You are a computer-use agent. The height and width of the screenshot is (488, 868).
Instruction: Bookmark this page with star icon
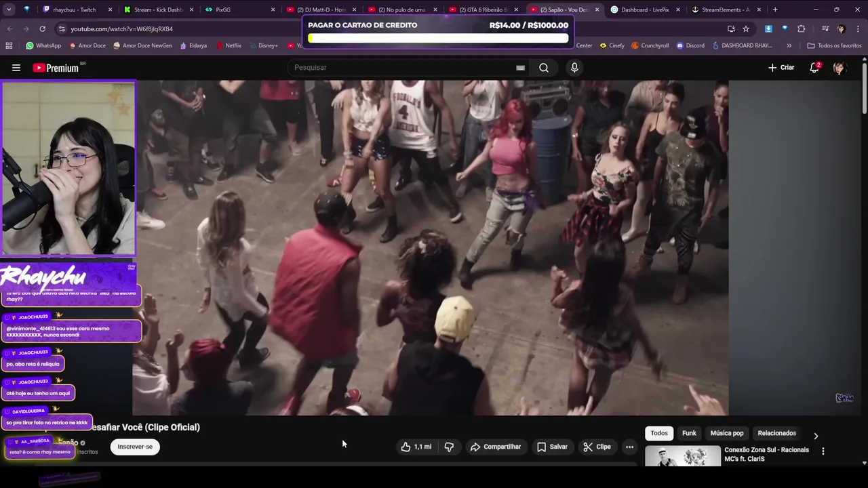click(x=746, y=29)
